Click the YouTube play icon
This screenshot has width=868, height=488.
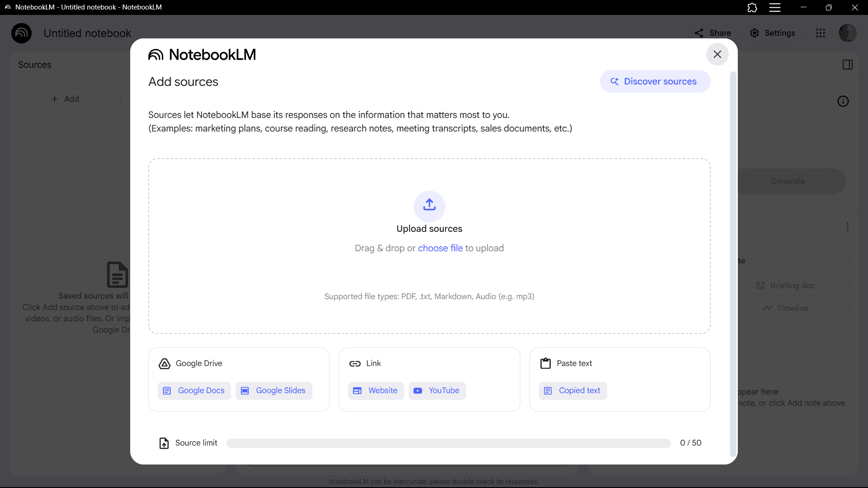[418, 391]
